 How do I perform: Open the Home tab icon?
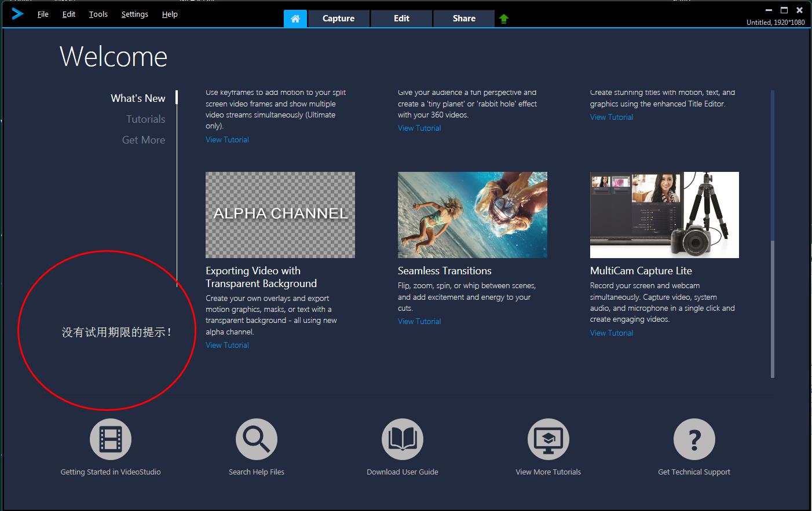click(x=295, y=19)
